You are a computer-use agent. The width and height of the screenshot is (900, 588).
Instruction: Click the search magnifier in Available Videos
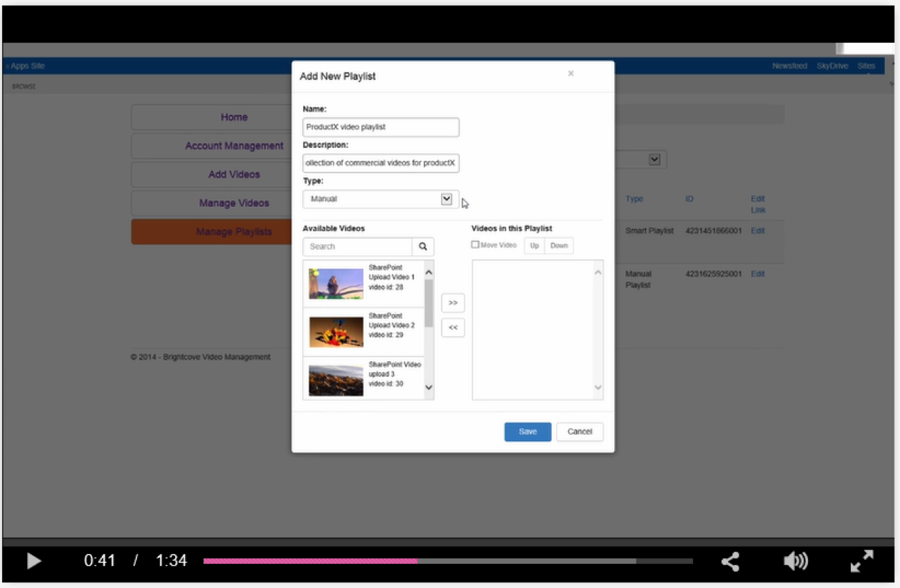[x=423, y=246]
